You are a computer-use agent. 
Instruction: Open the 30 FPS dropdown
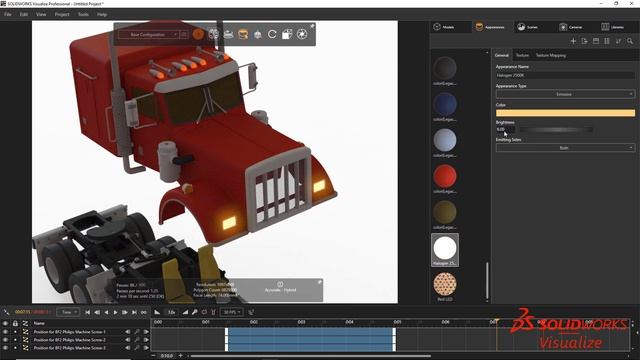coord(232,312)
